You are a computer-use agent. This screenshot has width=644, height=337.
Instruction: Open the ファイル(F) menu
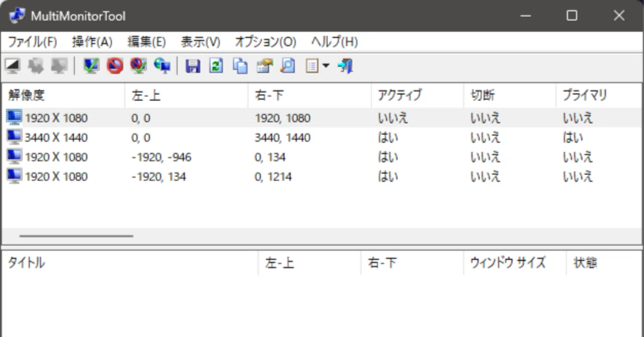pyautogui.click(x=32, y=42)
